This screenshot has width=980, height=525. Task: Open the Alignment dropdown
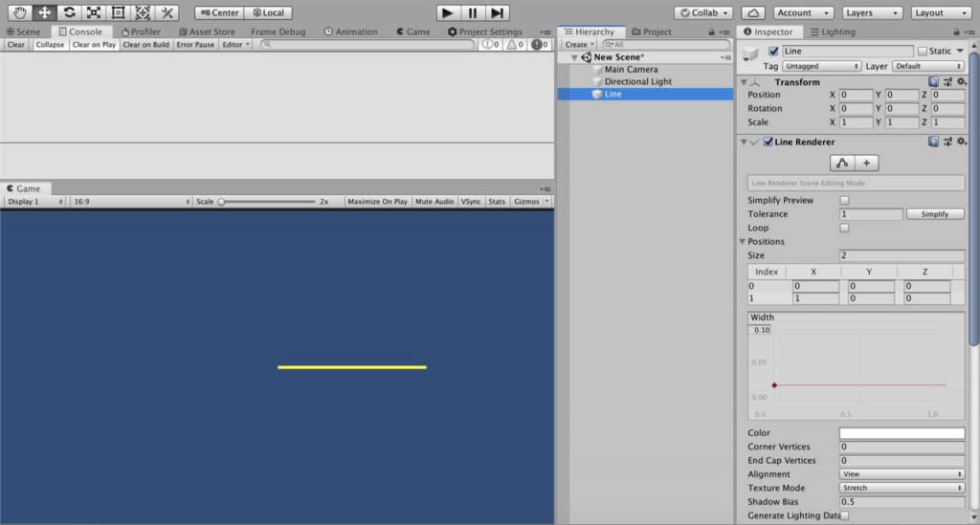click(x=902, y=474)
